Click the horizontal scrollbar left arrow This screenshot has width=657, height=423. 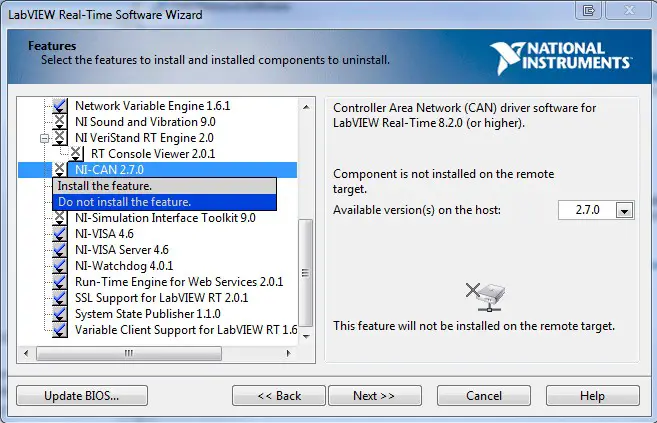26,353
